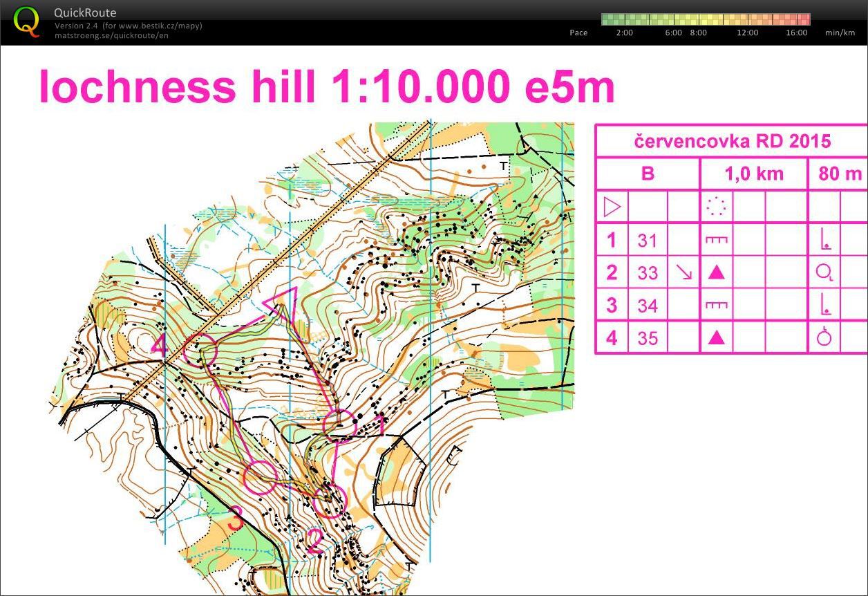868x596 pixels.
Task: Click the QuickRoute Q logo
Action: [26, 21]
